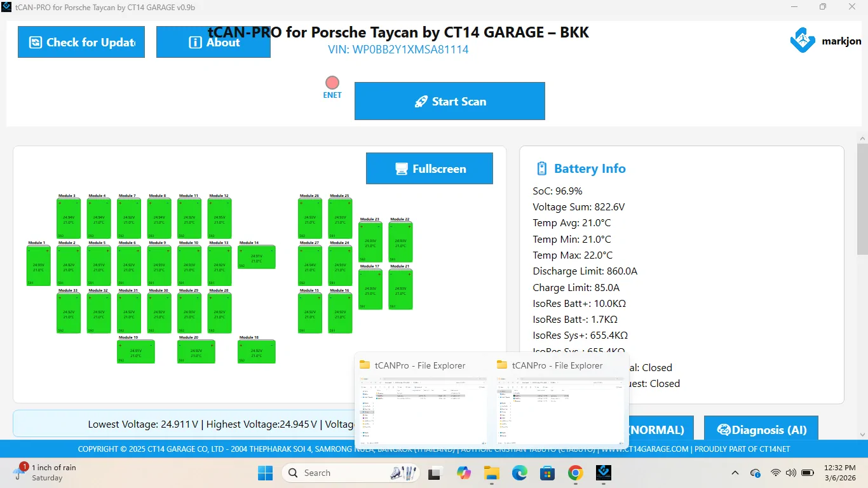Screen dimensions: 868x488
Task: Select the Module 11 battery cell
Action: (x=189, y=219)
